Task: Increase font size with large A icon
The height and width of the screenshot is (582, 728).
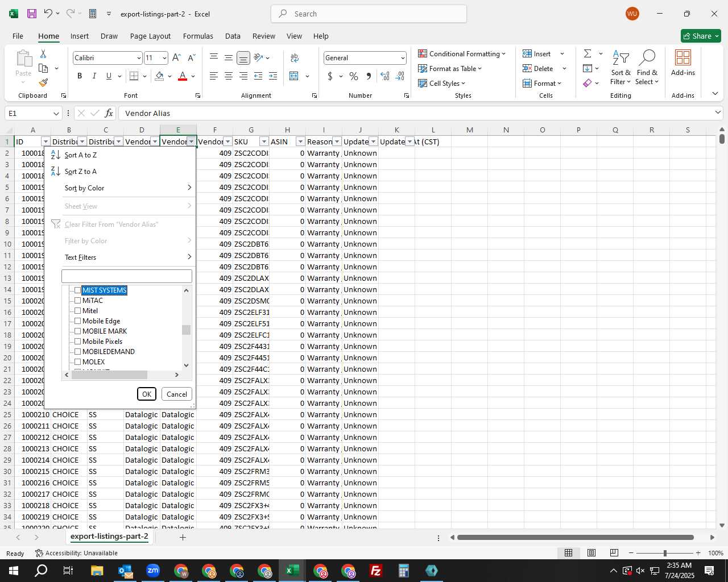Action: [x=176, y=57]
